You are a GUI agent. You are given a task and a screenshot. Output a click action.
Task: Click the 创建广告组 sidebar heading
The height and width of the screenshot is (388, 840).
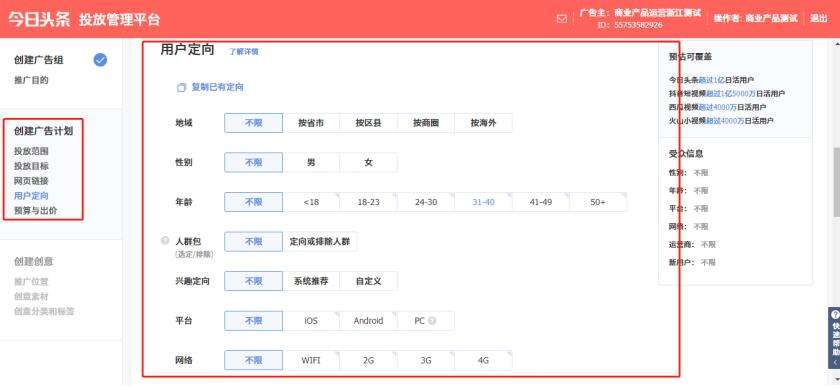[39, 60]
